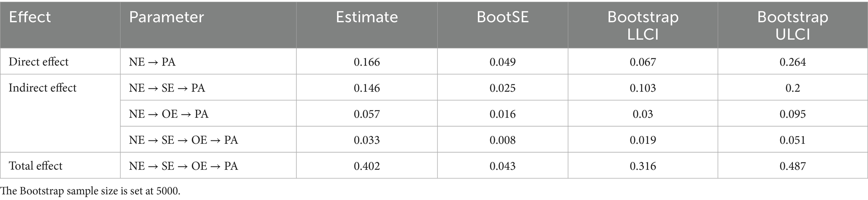Click the Parameter column header
868x200 pixels.
tap(166, 17)
